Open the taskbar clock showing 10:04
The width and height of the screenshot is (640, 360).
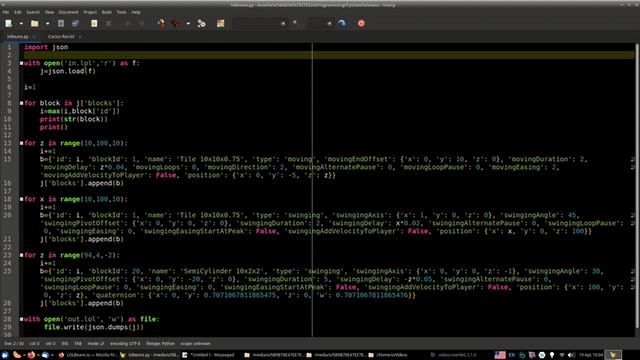pos(591,355)
